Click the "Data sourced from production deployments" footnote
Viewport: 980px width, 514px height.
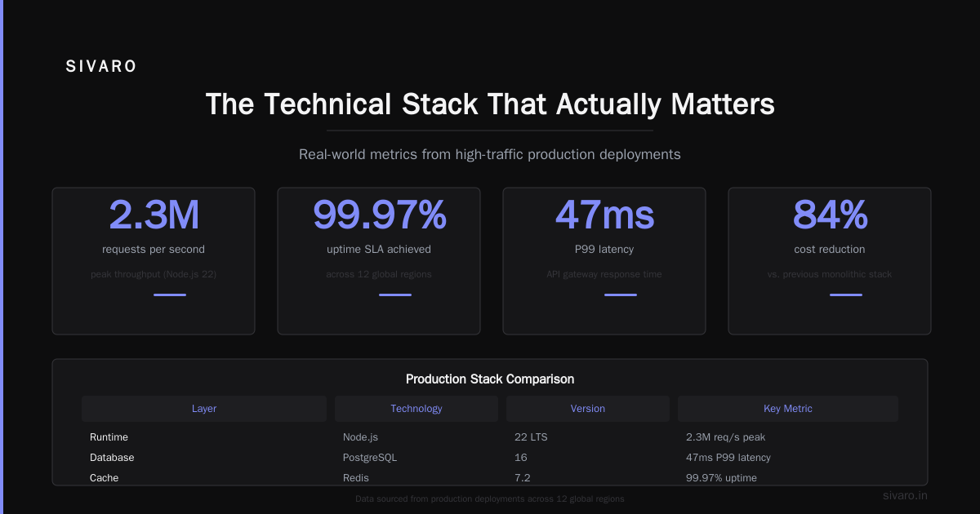[490, 498]
